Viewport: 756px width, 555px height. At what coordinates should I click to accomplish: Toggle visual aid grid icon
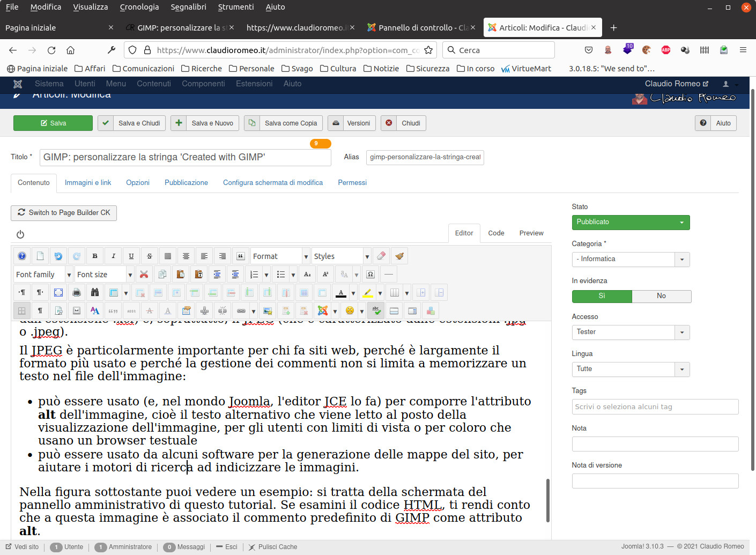coord(22,310)
